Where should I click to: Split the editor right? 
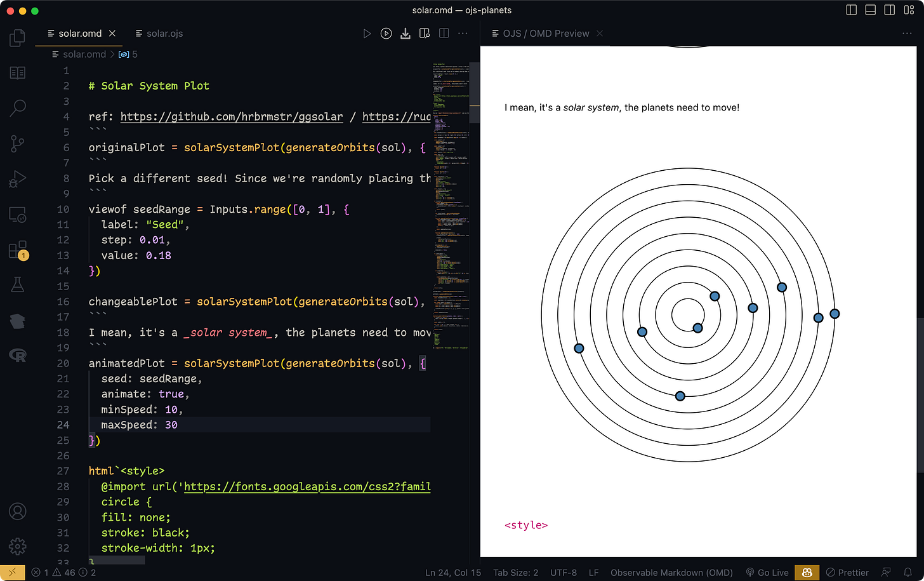point(444,34)
